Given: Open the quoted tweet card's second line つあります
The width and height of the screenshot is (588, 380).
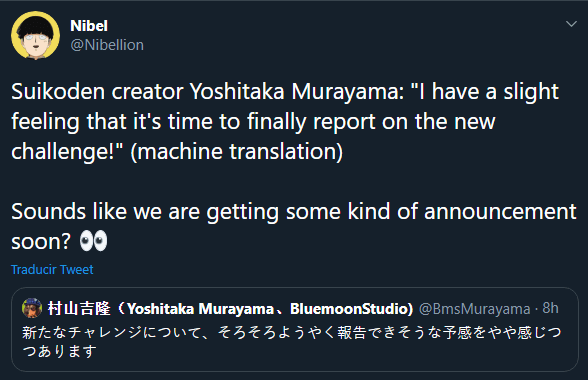Looking at the screenshot, I should tap(59, 351).
